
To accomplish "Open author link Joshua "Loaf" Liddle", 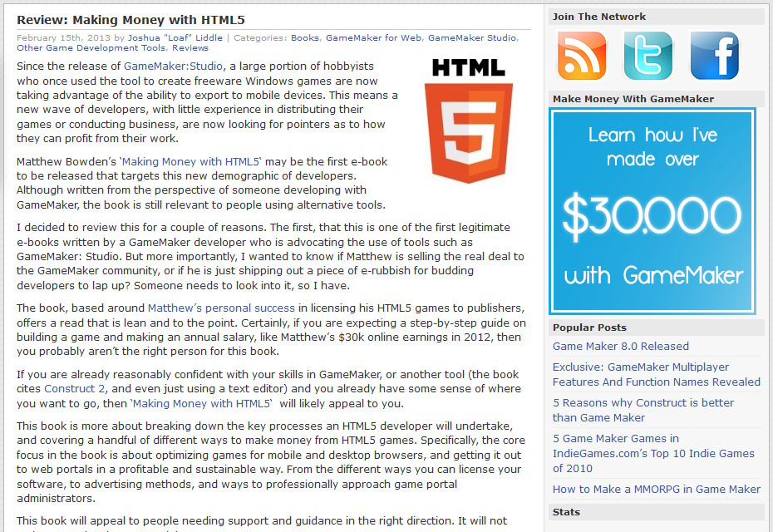I will [175, 38].
